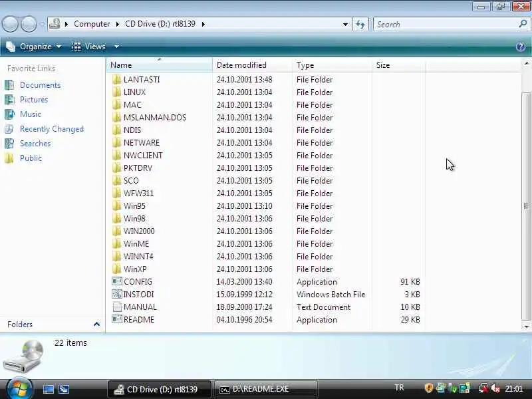Open the LANTASTI folder icon
This screenshot has width=532, height=399.
tap(117, 79)
